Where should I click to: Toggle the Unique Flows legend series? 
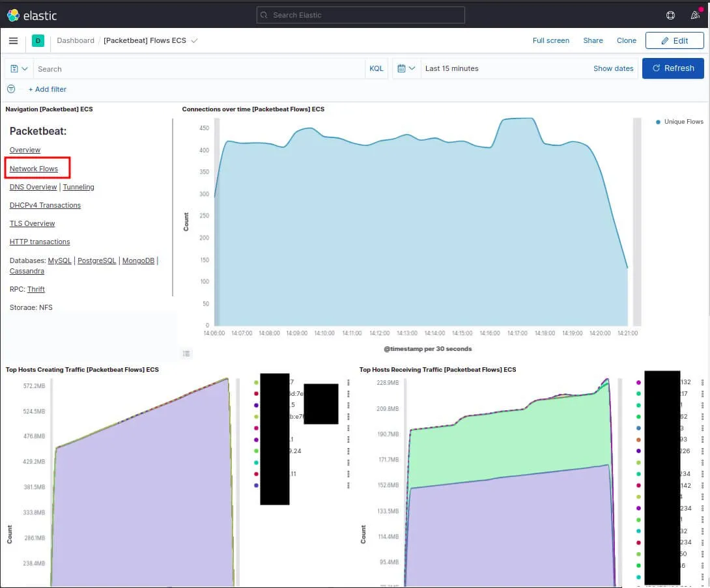point(683,122)
